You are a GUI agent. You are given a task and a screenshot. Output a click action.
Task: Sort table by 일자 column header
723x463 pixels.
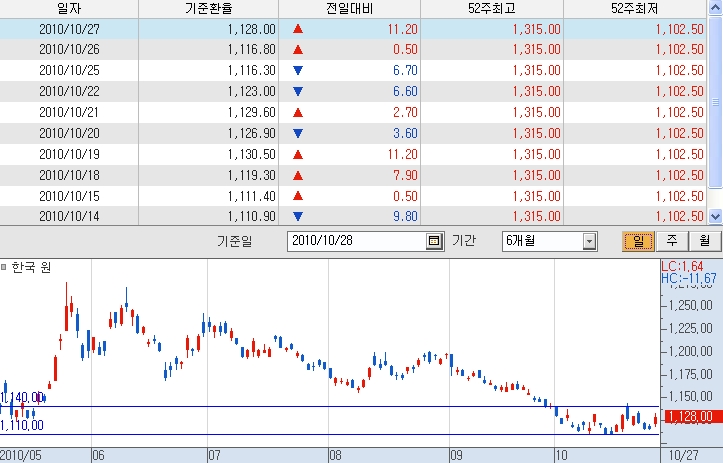point(68,8)
